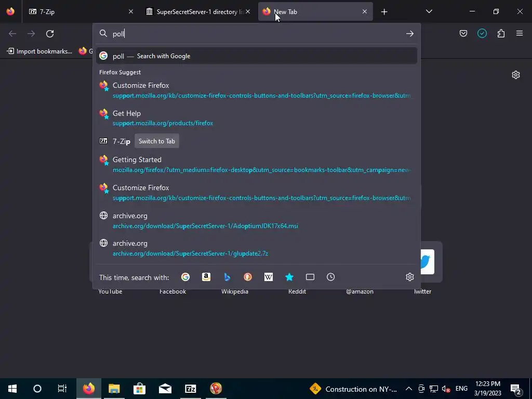Open first Customize Firefox suggestion
The image size is (532, 399).
tap(257, 90)
